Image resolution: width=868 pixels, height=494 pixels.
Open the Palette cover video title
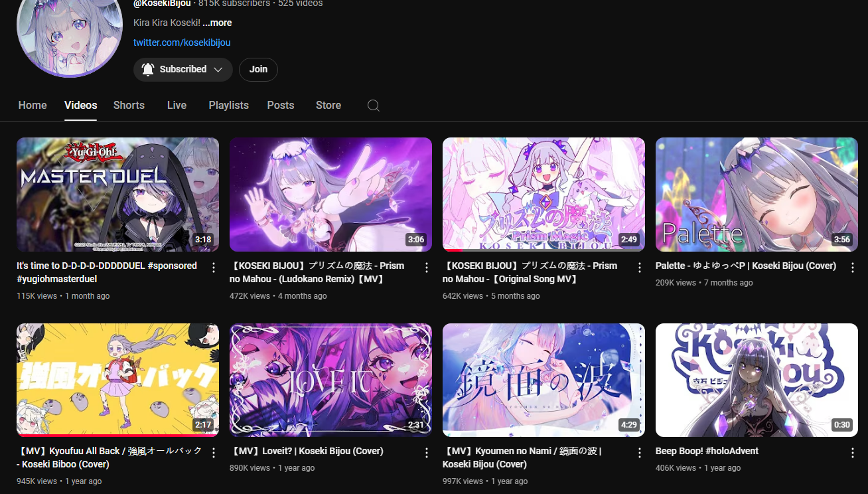(x=746, y=266)
